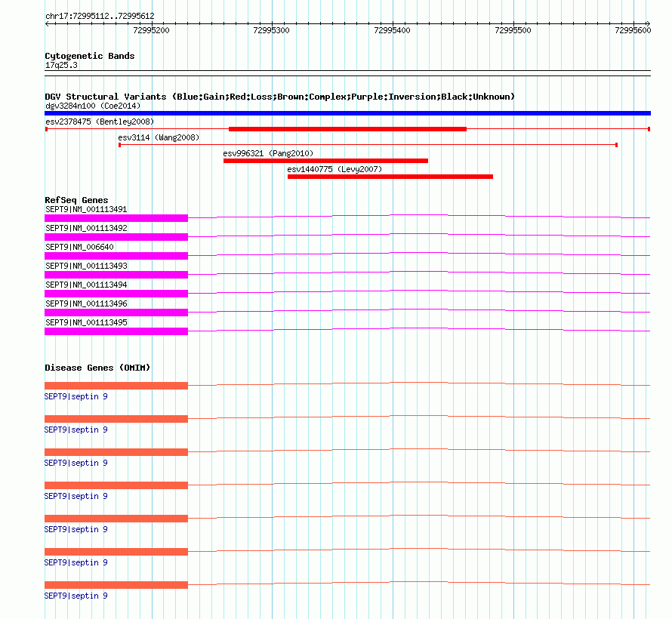The image size is (672, 619).
Task: Click the magenta exon of NM_001113495
Action: pos(116,331)
